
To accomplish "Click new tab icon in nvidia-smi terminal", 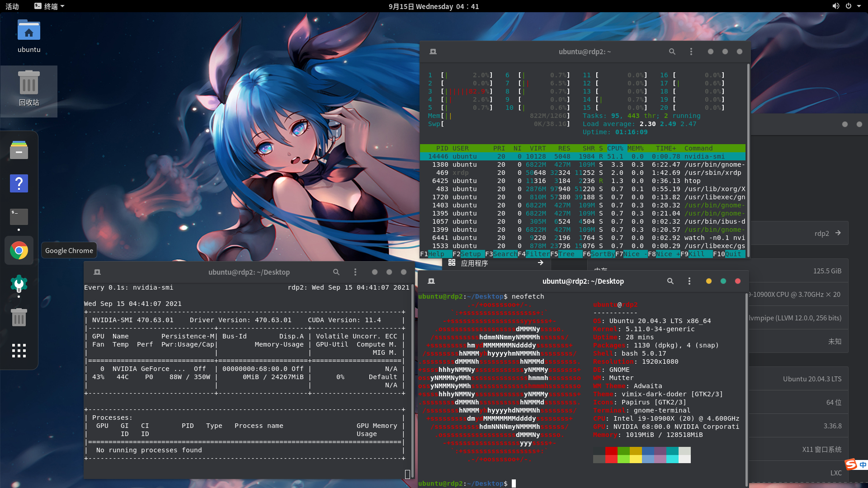I will coord(97,272).
